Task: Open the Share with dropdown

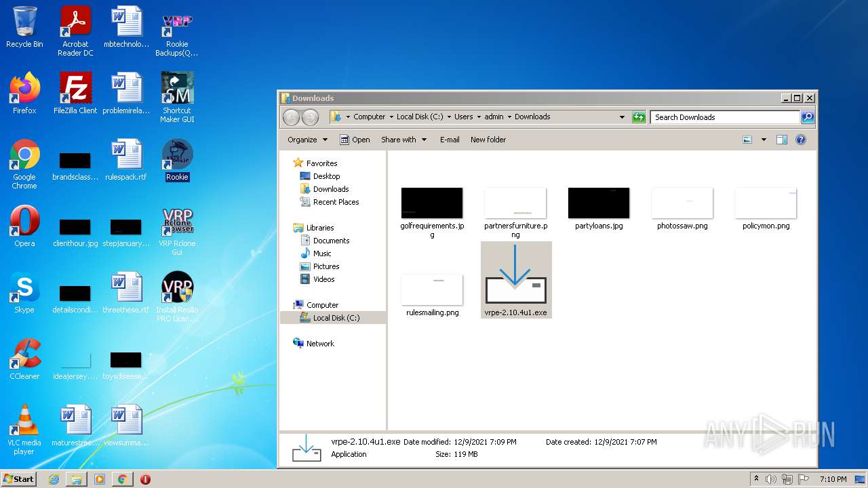Action: pos(404,140)
